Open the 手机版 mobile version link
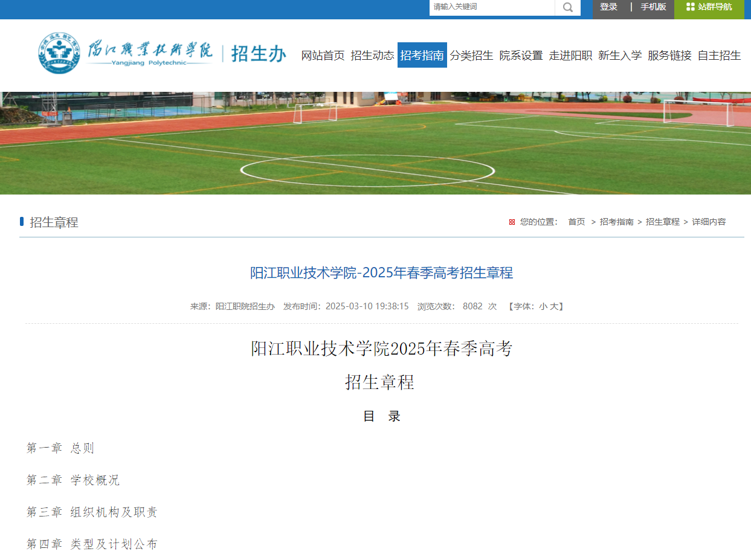The height and width of the screenshot is (560, 751). (x=654, y=7)
